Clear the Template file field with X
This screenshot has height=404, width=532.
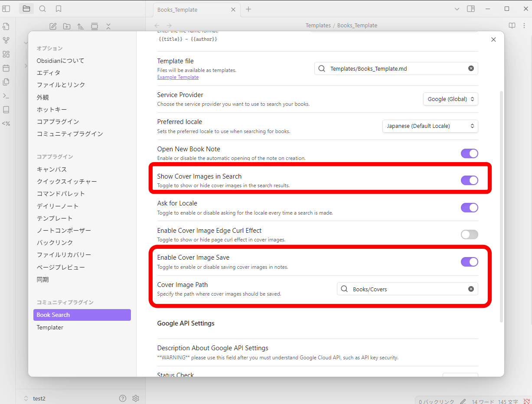tap(471, 68)
